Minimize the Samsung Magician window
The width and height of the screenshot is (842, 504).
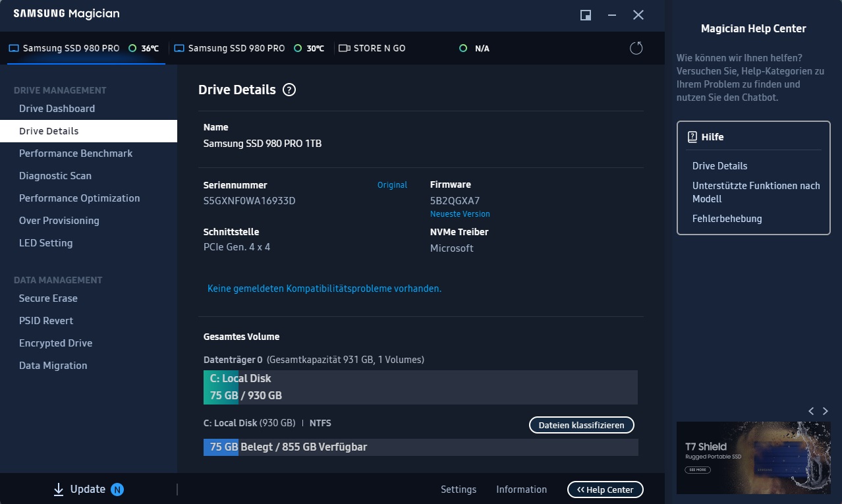(612, 15)
